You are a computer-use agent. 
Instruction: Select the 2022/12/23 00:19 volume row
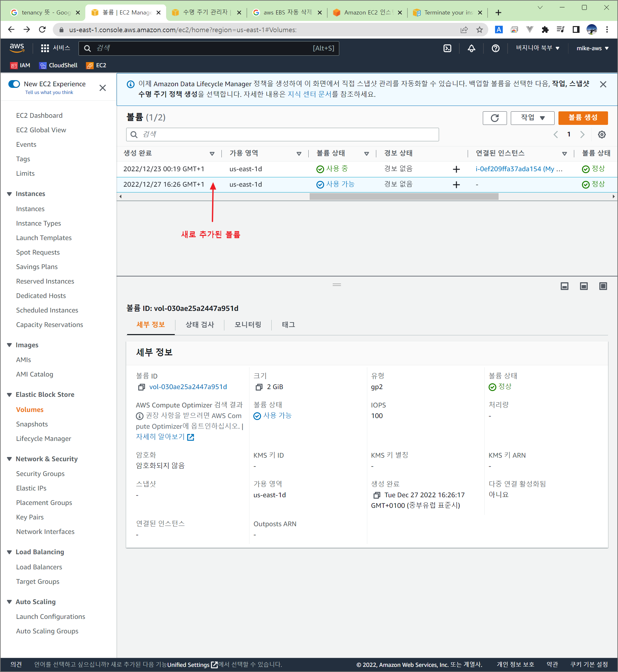coord(367,169)
